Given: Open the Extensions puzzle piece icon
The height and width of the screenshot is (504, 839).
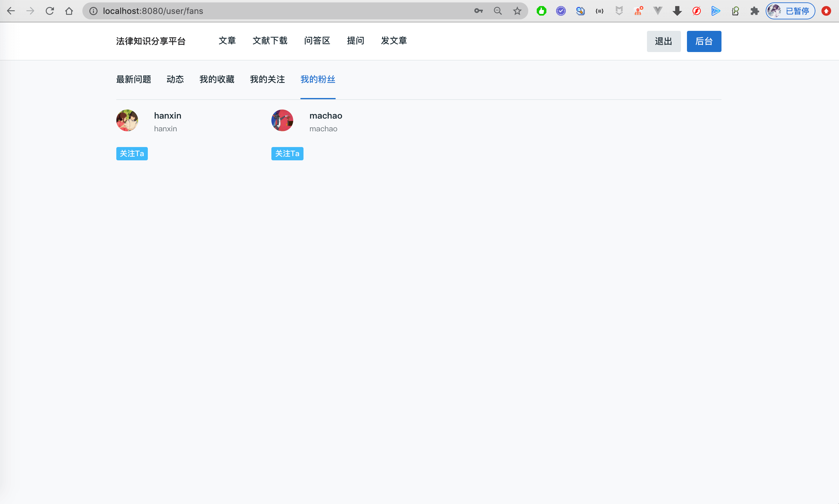Looking at the screenshot, I should (x=754, y=11).
